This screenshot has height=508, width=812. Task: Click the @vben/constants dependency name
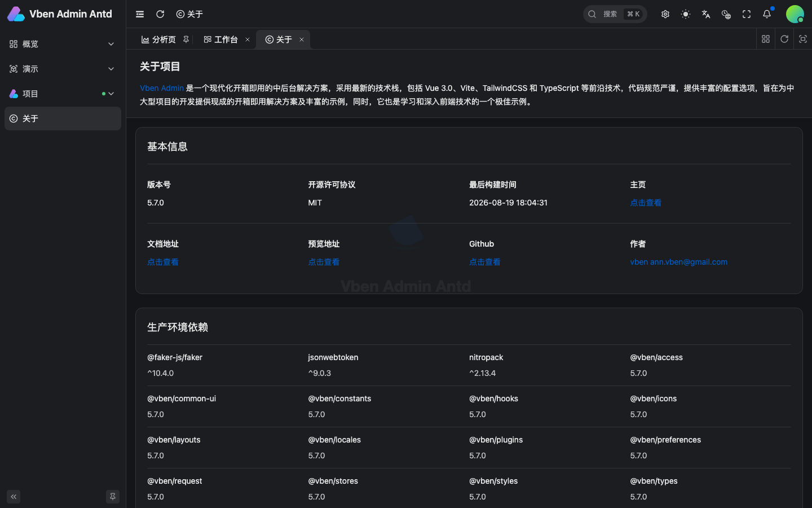(339, 398)
